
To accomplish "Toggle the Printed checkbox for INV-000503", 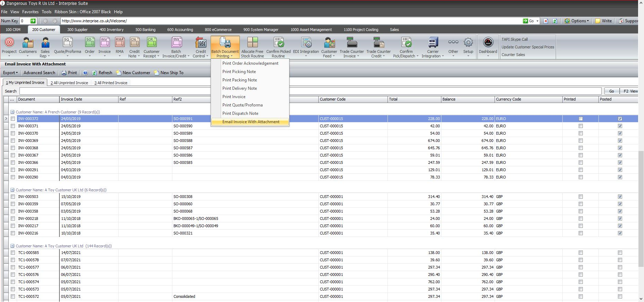I will click(580, 197).
